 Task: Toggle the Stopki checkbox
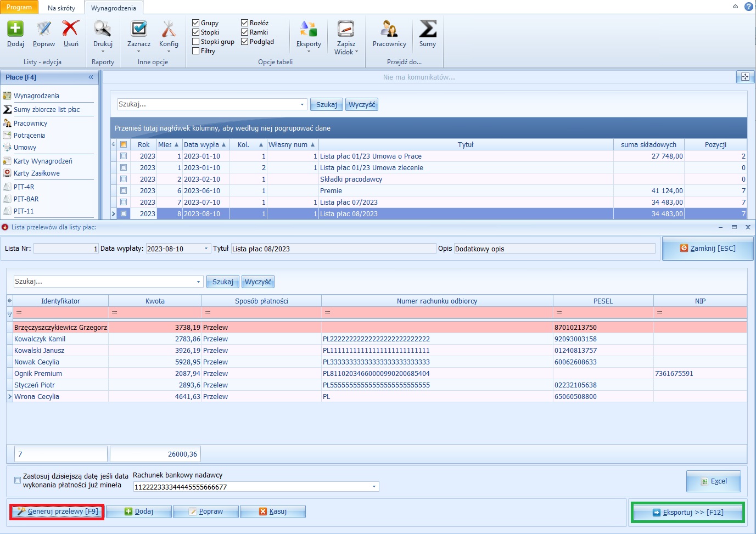(195, 32)
